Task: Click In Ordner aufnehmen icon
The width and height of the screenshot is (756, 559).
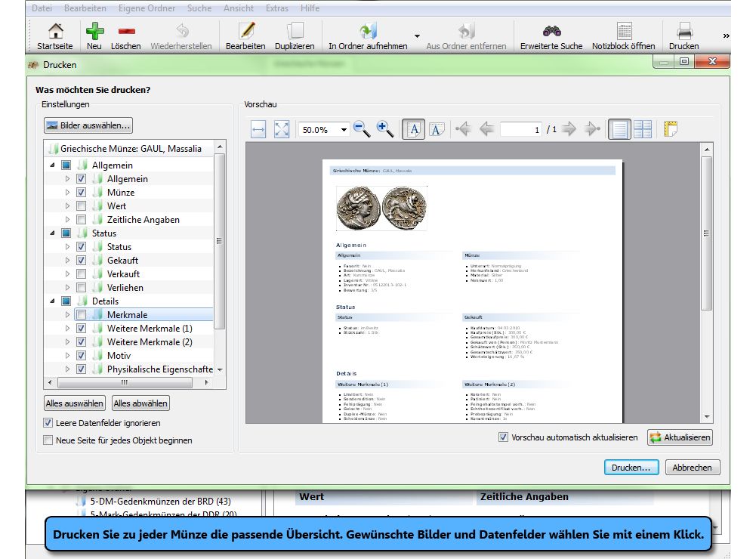Action: tap(369, 31)
